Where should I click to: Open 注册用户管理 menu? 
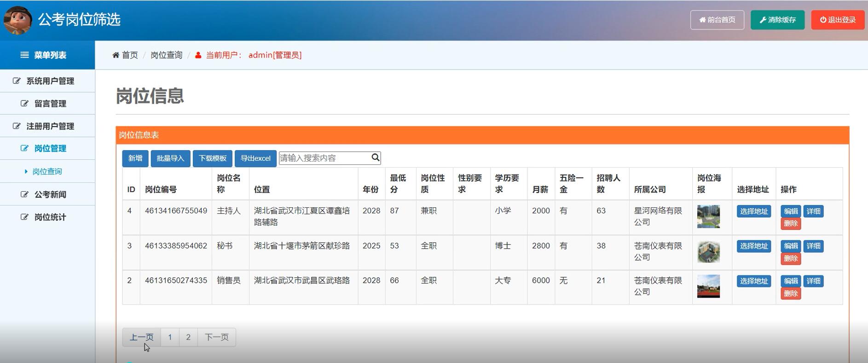click(x=47, y=126)
